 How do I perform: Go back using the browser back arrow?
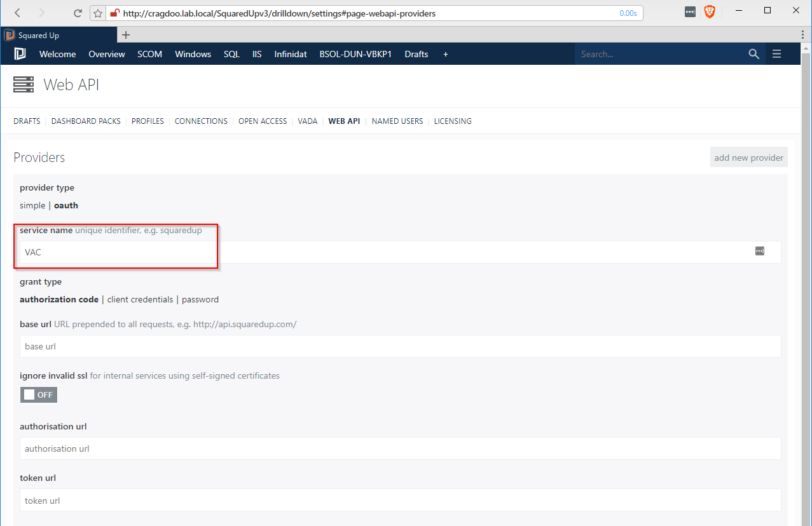pyautogui.click(x=17, y=13)
